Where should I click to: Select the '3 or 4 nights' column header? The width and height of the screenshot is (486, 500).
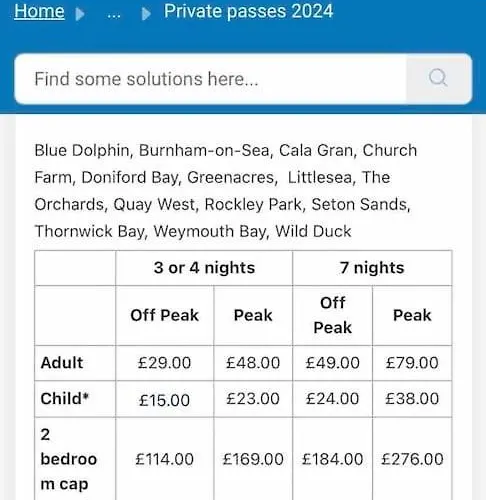204,268
